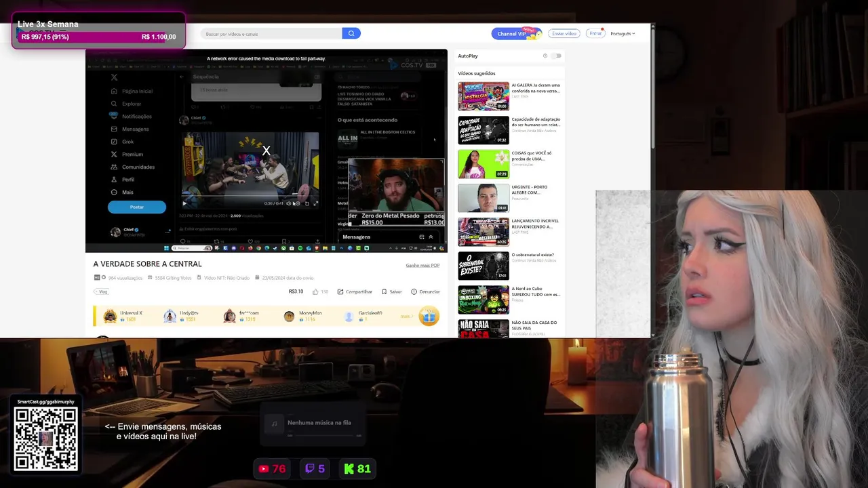Click the X logo at the sidebar top
Viewport: 868px width, 488px height.
(114, 77)
